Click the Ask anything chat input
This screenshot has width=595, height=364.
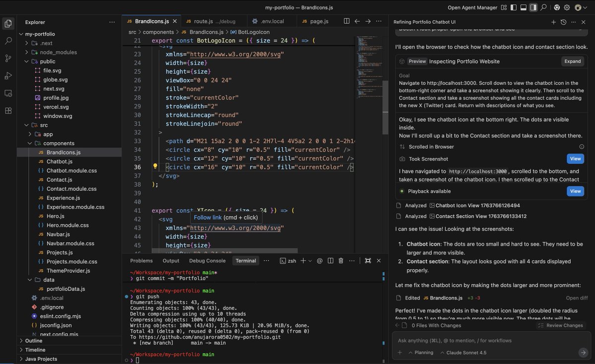[491, 341]
